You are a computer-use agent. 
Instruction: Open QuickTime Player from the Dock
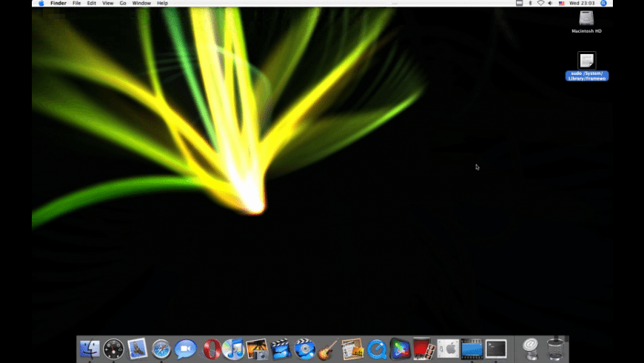[377, 349]
